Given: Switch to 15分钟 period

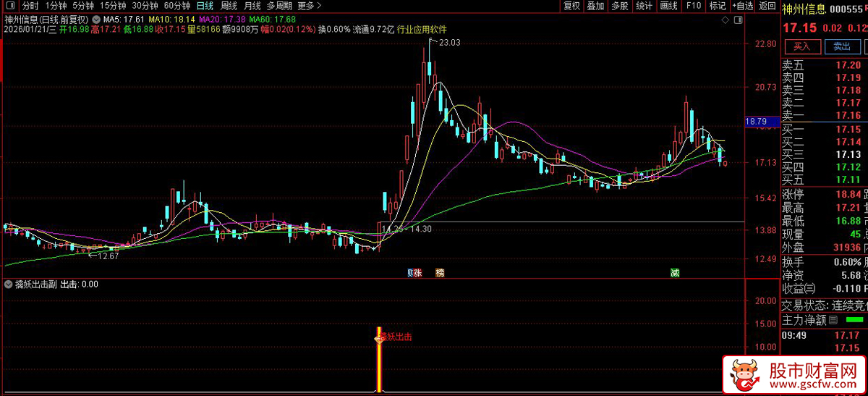Looking at the screenshot, I should 113,6.
